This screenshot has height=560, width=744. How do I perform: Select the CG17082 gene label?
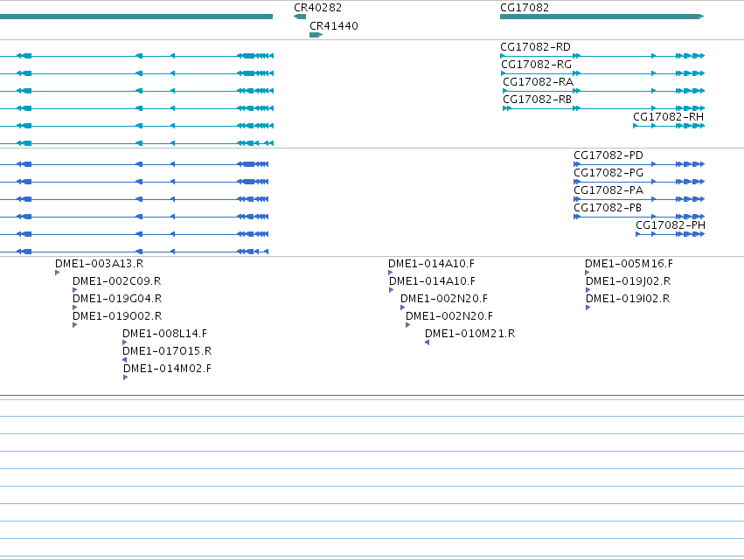pyautogui.click(x=525, y=8)
